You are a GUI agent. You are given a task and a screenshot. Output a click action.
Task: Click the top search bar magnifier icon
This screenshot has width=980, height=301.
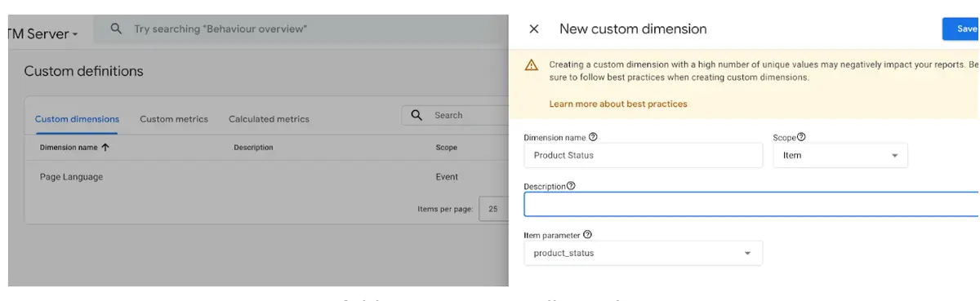(x=117, y=29)
